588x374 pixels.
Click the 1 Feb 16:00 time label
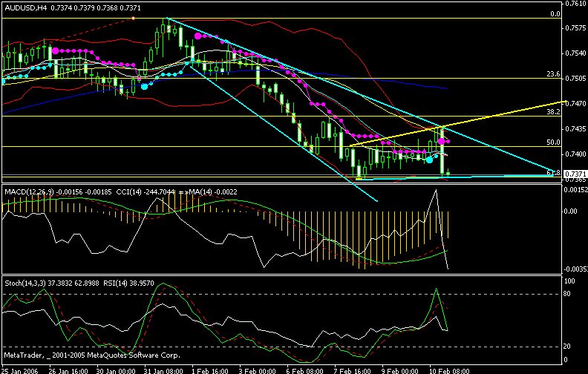point(211,371)
